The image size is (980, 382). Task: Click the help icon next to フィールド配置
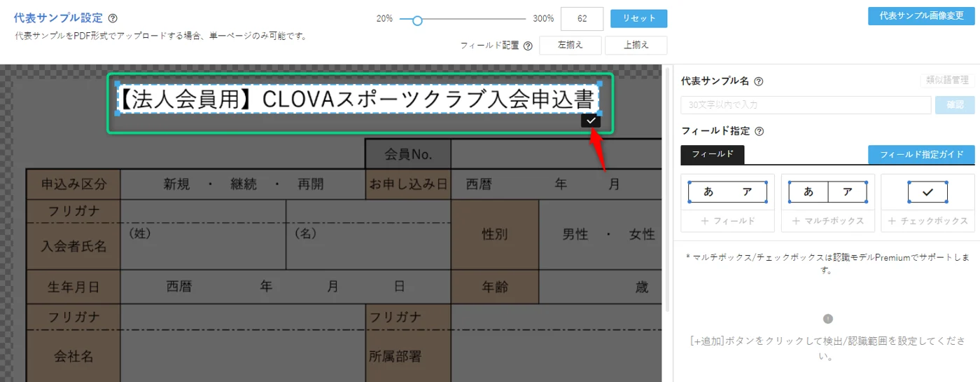pyautogui.click(x=528, y=46)
